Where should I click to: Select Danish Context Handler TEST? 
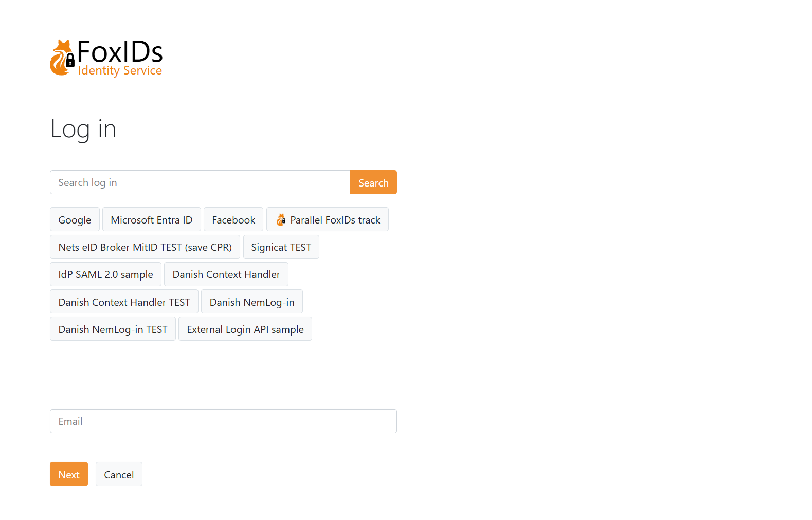click(x=124, y=302)
